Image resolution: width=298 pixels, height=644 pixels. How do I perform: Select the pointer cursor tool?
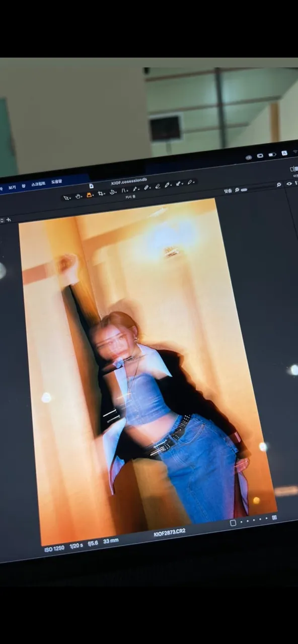coord(67,197)
